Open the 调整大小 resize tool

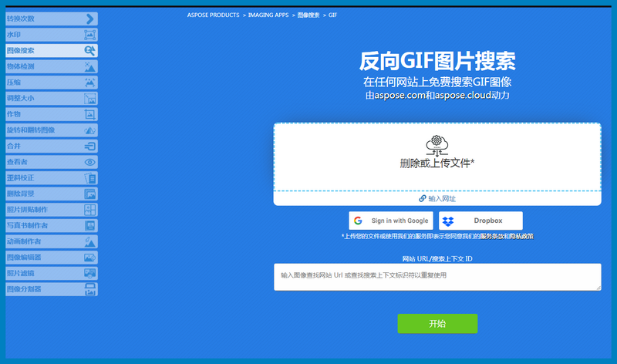(52, 98)
